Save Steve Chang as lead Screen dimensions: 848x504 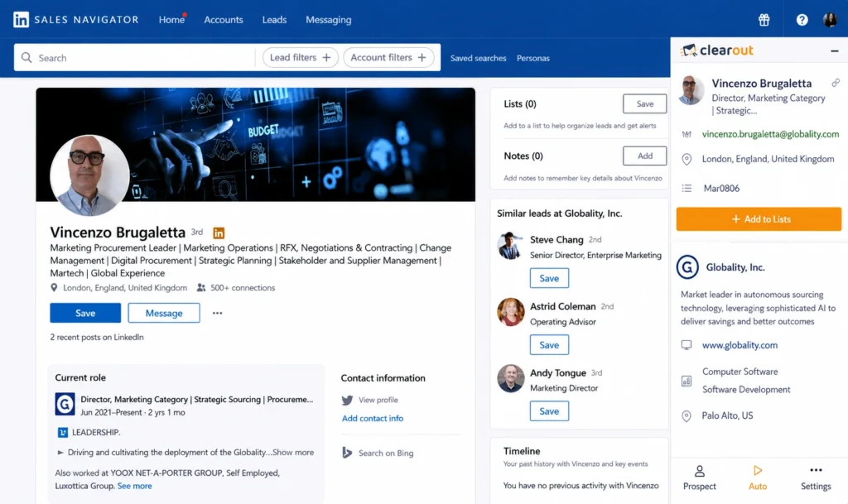[549, 278]
